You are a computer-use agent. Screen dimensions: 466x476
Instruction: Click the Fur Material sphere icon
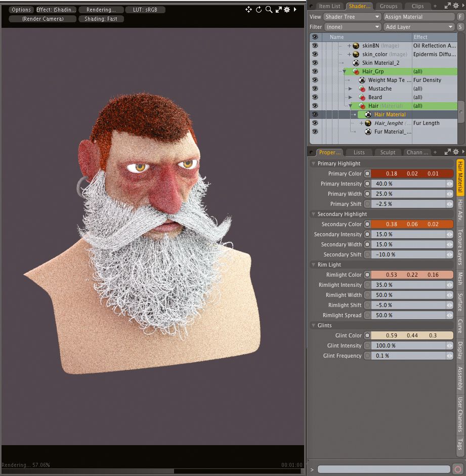[368, 132]
